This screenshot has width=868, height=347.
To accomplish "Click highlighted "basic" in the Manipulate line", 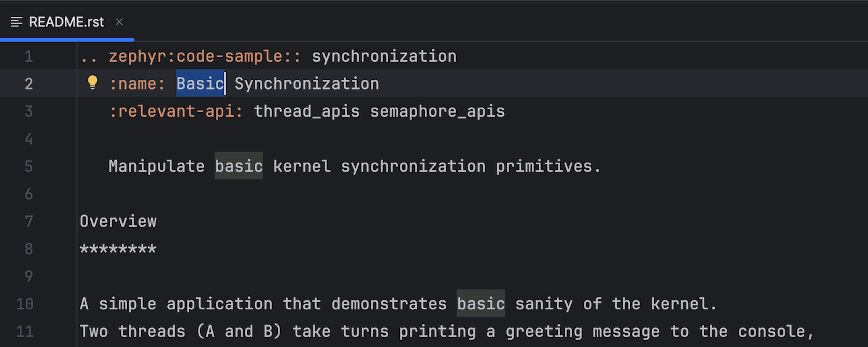I will [238, 167].
